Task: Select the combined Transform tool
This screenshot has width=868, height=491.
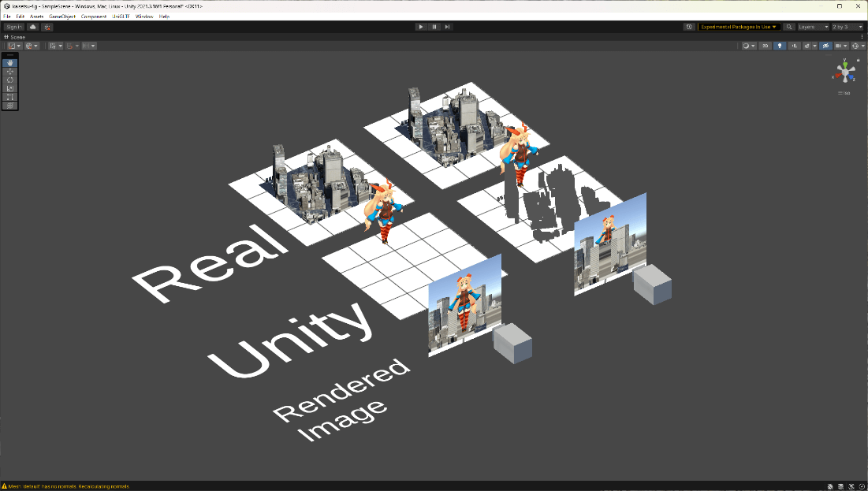Action: pos(10,105)
